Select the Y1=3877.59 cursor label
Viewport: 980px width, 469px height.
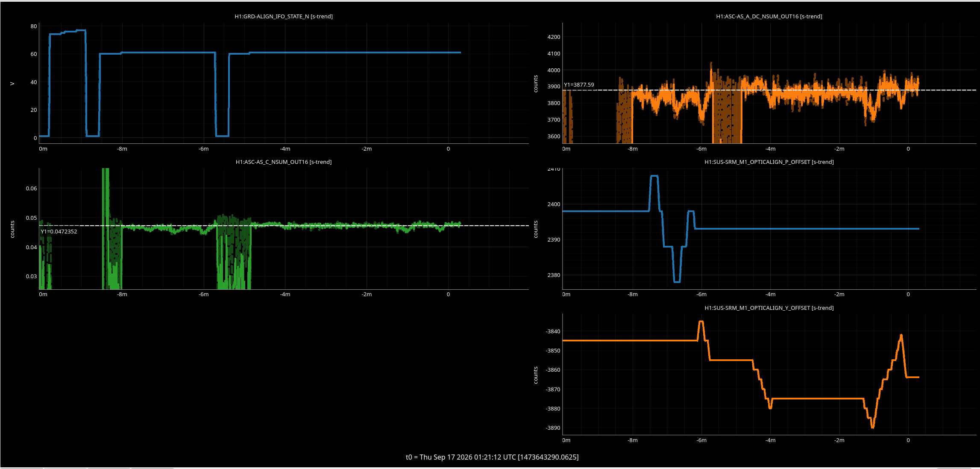(579, 84)
